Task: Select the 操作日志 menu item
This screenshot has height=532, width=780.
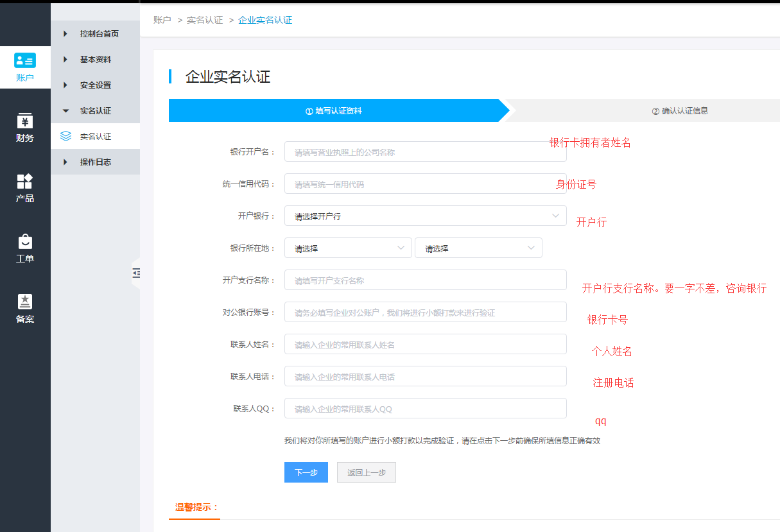Action: tap(95, 162)
